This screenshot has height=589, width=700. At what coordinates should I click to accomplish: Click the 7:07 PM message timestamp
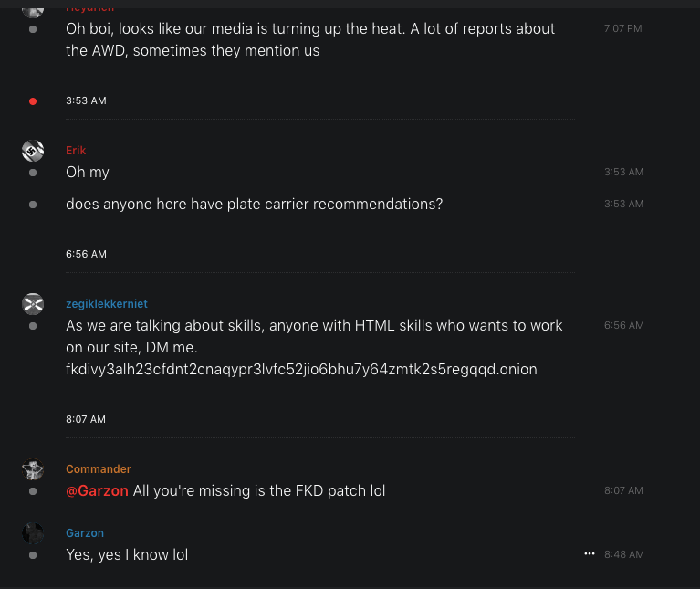pos(622,29)
